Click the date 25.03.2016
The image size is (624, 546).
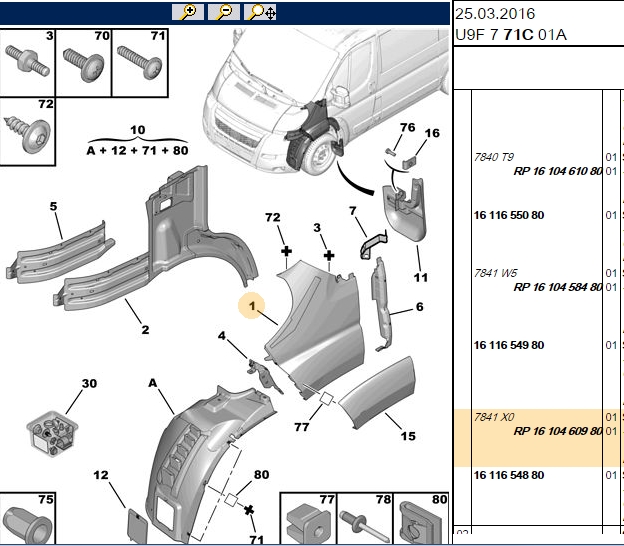pyautogui.click(x=495, y=14)
